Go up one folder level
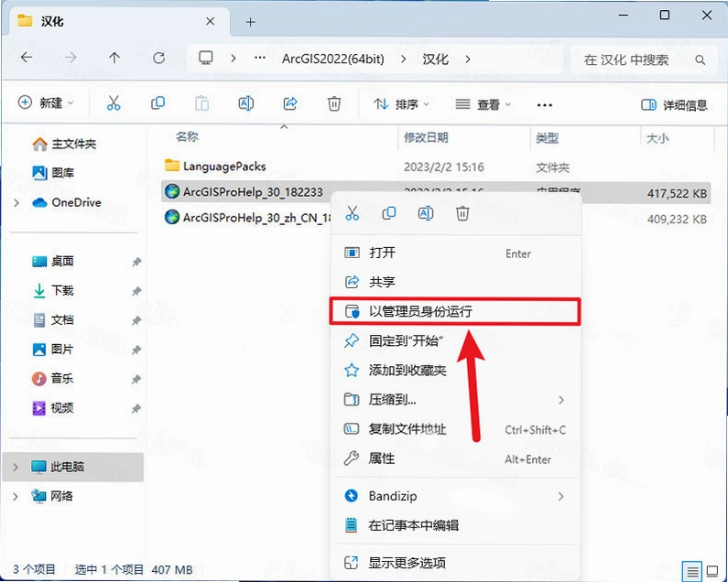Image resolution: width=728 pixels, height=582 pixels. coord(114,58)
